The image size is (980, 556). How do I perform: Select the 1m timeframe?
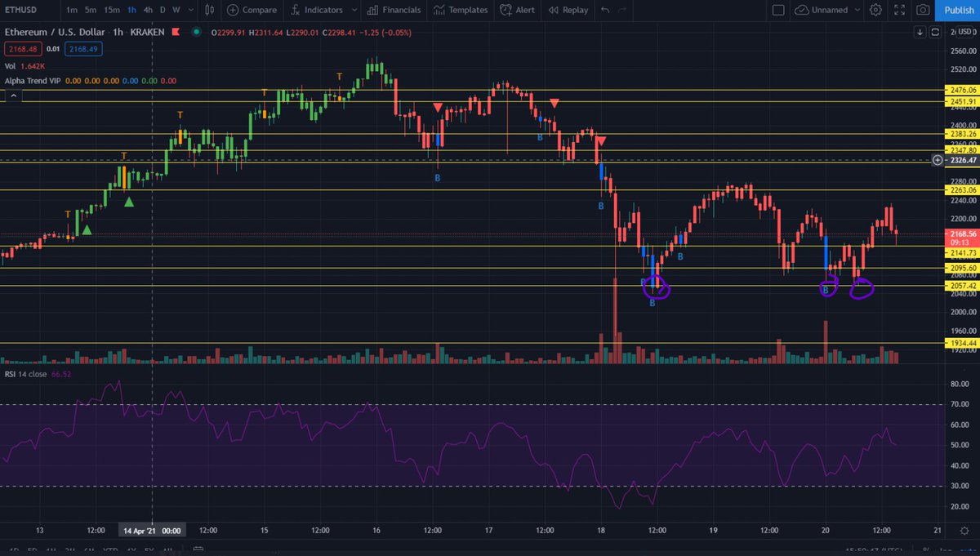(73, 10)
